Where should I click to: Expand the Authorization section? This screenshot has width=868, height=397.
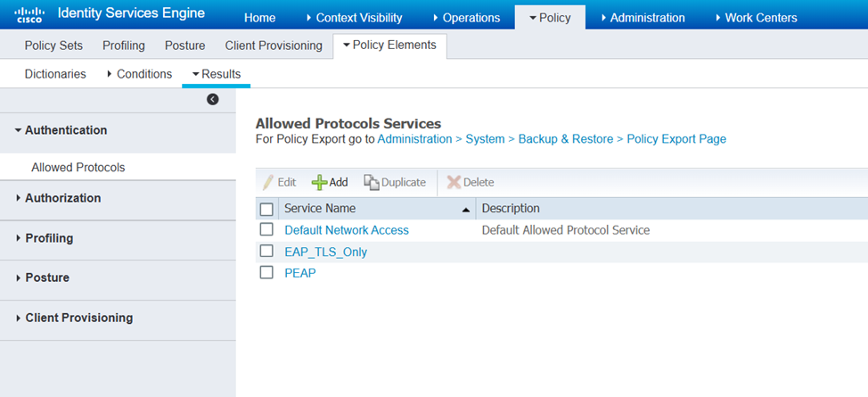point(59,198)
